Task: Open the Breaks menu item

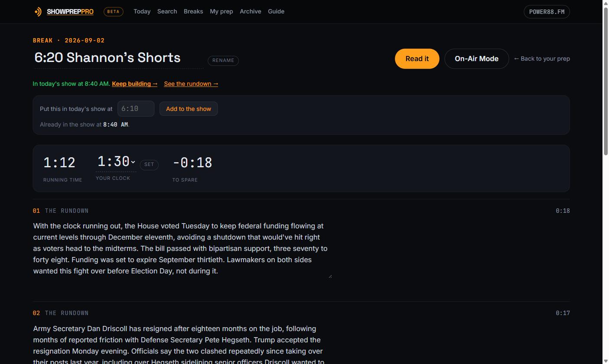Action: tap(193, 11)
